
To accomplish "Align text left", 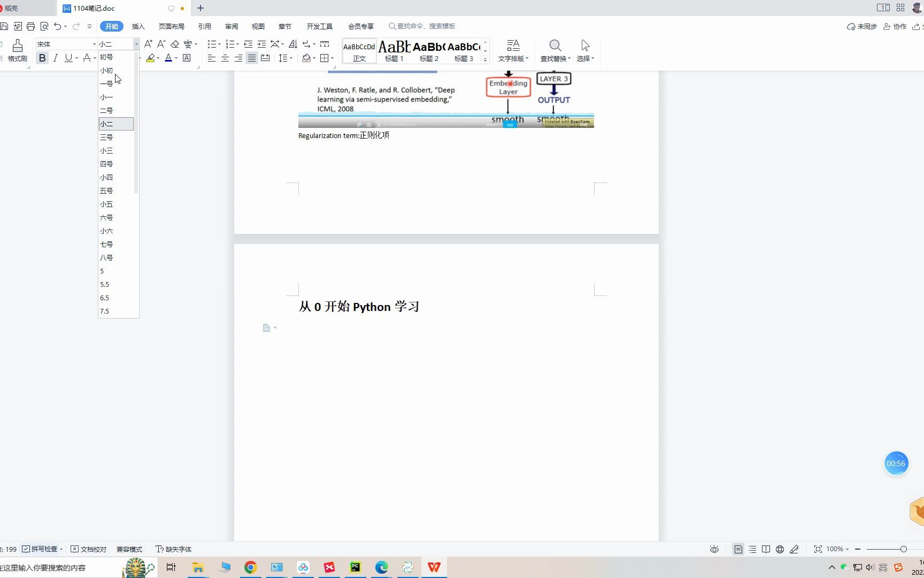I will (x=212, y=58).
